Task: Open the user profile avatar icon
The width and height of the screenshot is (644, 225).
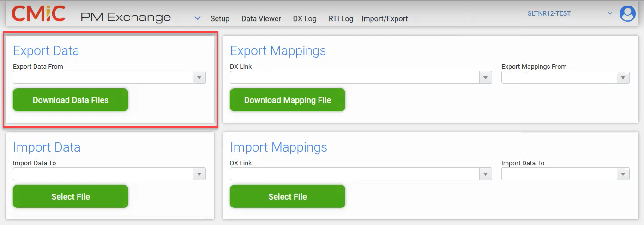Action: click(x=627, y=14)
